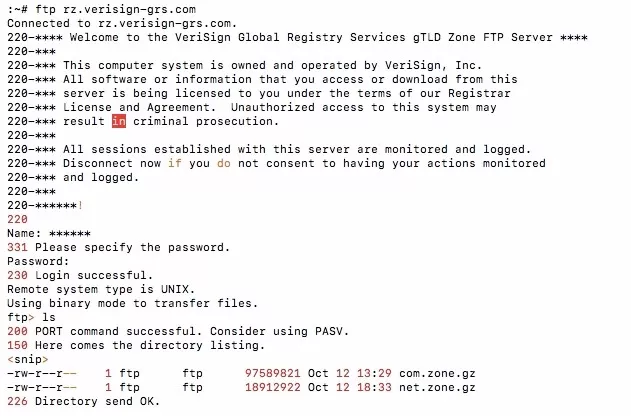
Task: Click the "ftp> ls" command line
Action: 28,317
